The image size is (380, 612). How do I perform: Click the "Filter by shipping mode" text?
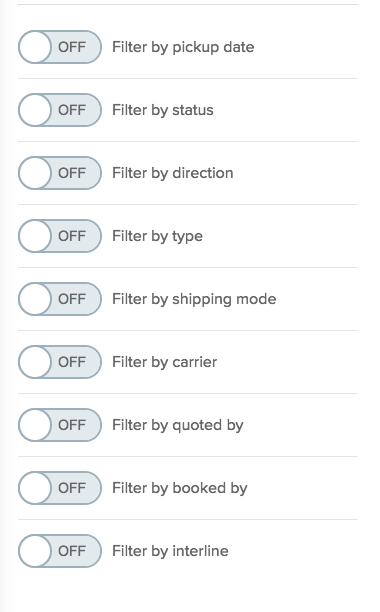pos(194,299)
